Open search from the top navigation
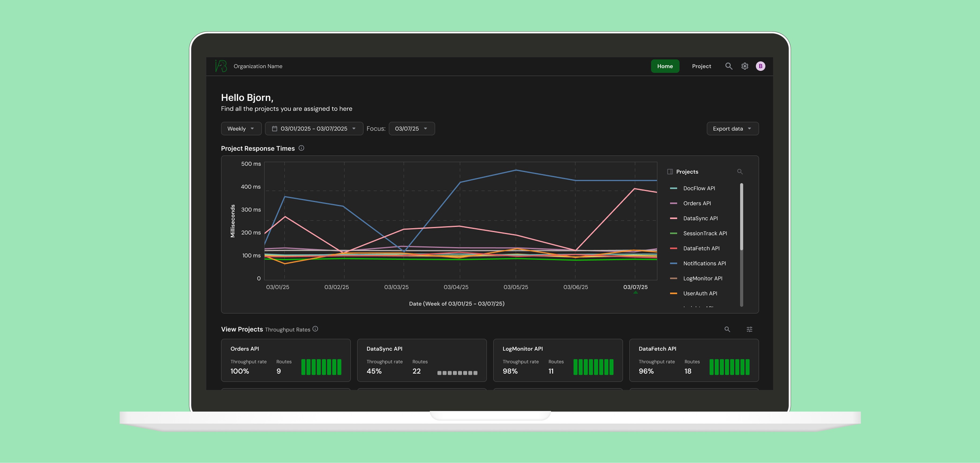The height and width of the screenshot is (463, 980). pos(729,66)
